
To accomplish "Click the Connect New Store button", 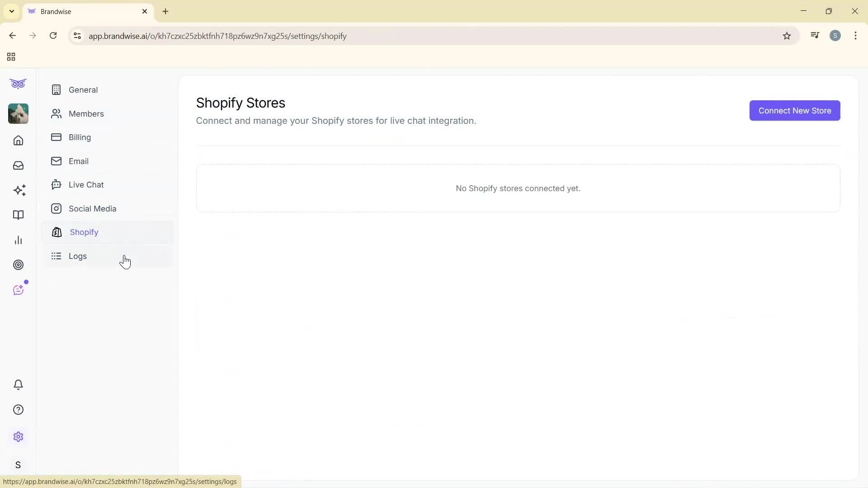I will point(794,111).
